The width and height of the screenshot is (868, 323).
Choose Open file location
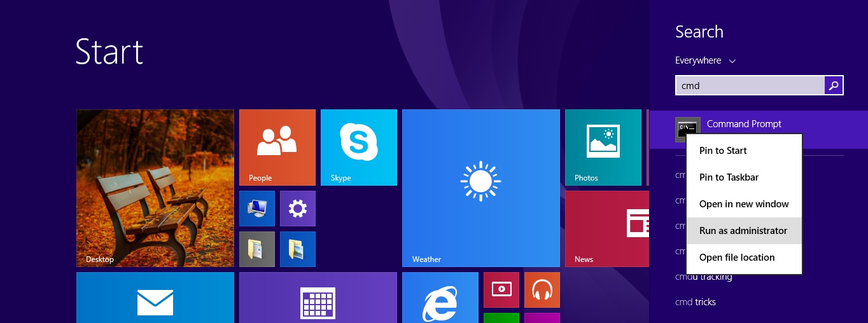(744, 258)
